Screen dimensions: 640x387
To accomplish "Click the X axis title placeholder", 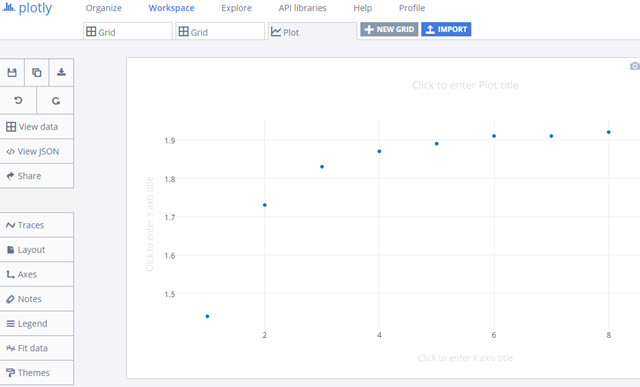I will point(465,358).
